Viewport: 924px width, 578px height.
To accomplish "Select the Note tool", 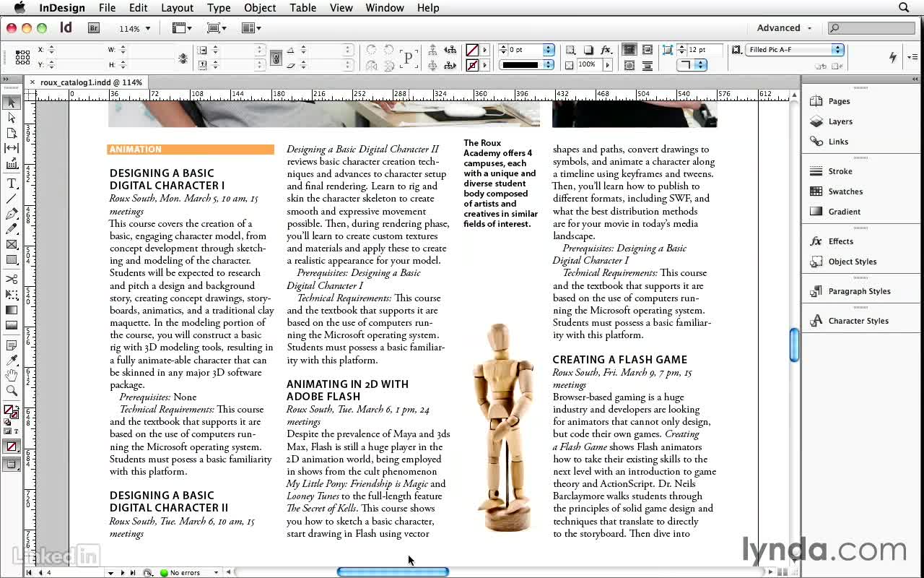I will [x=12, y=345].
